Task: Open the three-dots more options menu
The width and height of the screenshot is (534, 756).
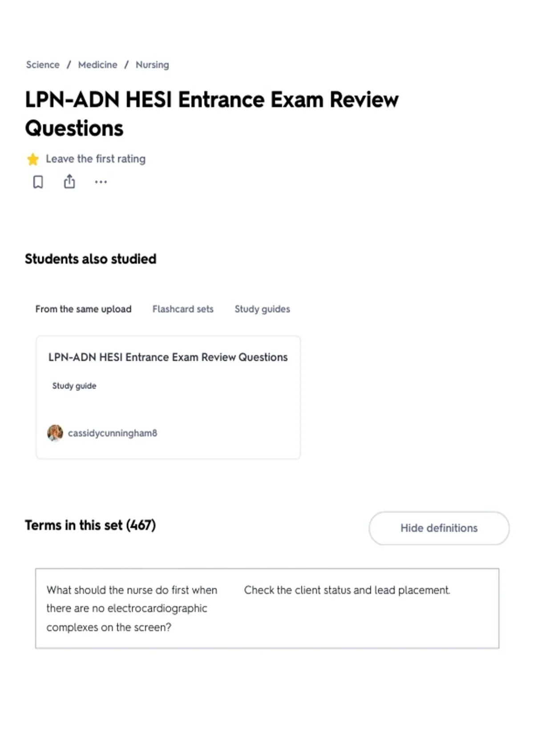Action: click(101, 182)
